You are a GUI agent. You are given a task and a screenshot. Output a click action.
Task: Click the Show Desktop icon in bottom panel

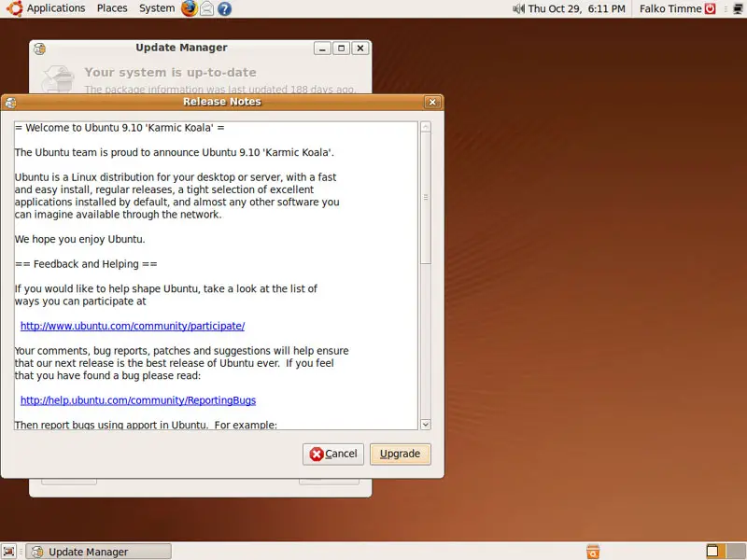coord(8,552)
